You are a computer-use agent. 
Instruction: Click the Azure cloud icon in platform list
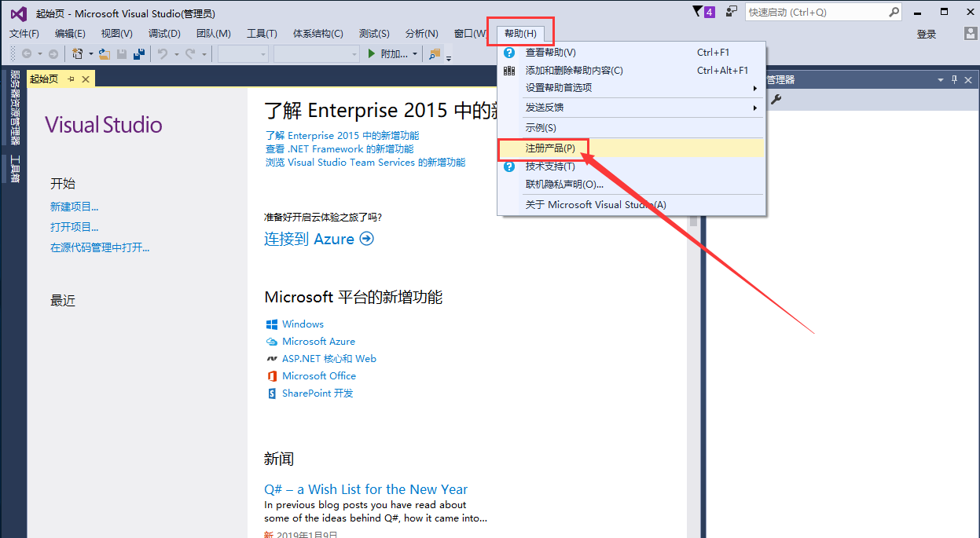(272, 342)
